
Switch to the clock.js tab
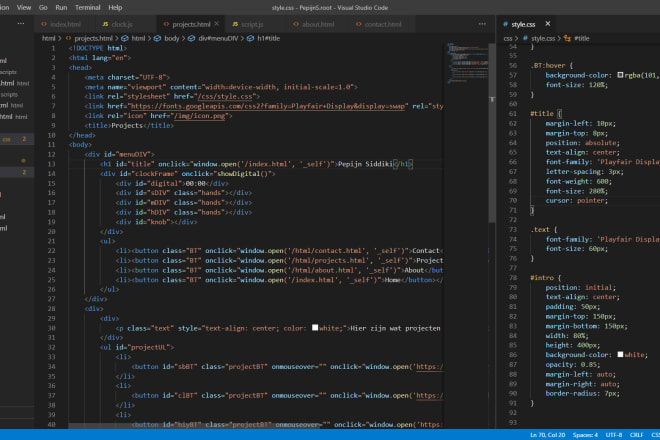[x=122, y=24]
